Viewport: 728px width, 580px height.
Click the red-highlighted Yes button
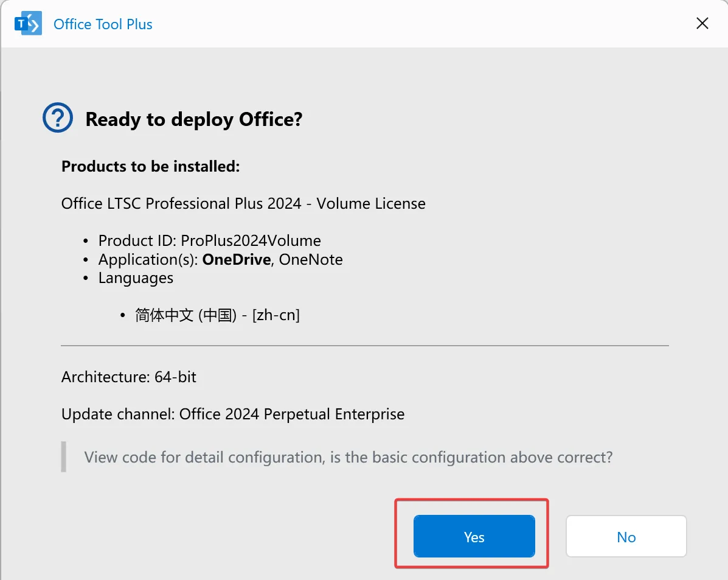point(474,537)
